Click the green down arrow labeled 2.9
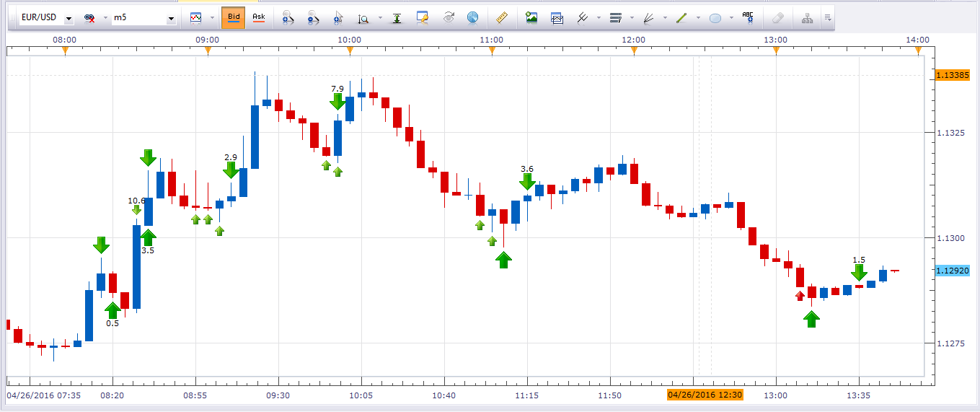980x412 pixels. point(231,170)
